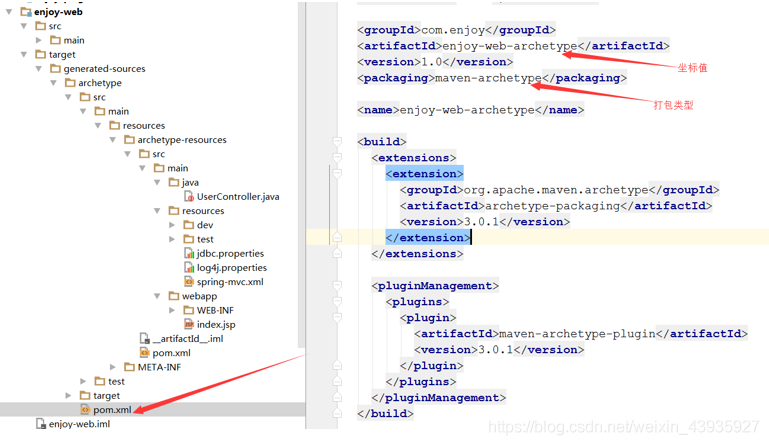This screenshot has height=445, width=769.
Task: Click the __artifactId__.iml file icon
Action: tap(144, 339)
